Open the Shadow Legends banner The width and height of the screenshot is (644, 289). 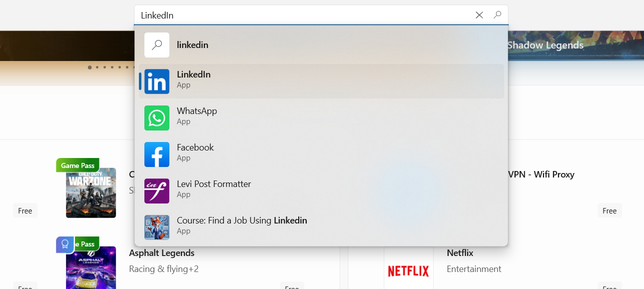click(x=545, y=45)
